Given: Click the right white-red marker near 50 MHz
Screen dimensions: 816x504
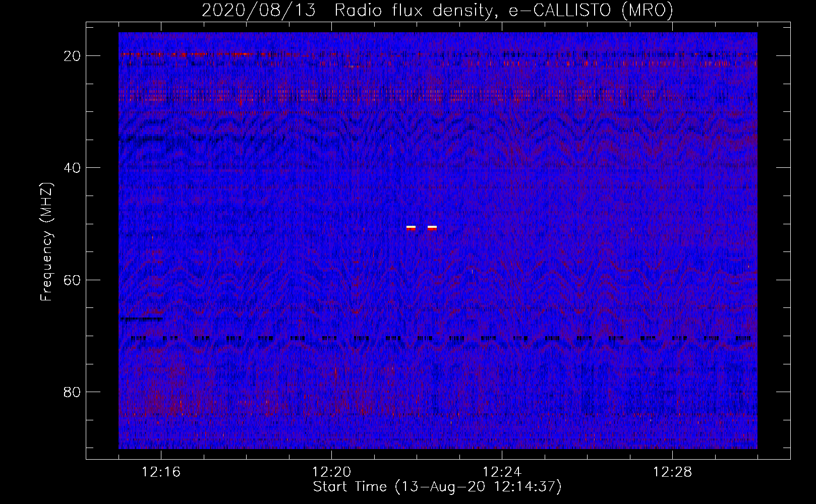Looking at the screenshot, I should [432, 228].
